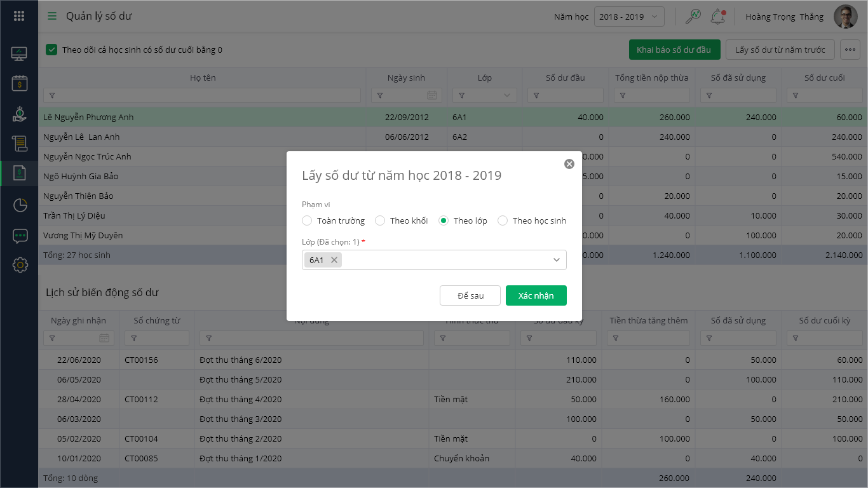The width and height of the screenshot is (868, 488).
Task: Click the hamburger menu icon
Action: [52, 17]
